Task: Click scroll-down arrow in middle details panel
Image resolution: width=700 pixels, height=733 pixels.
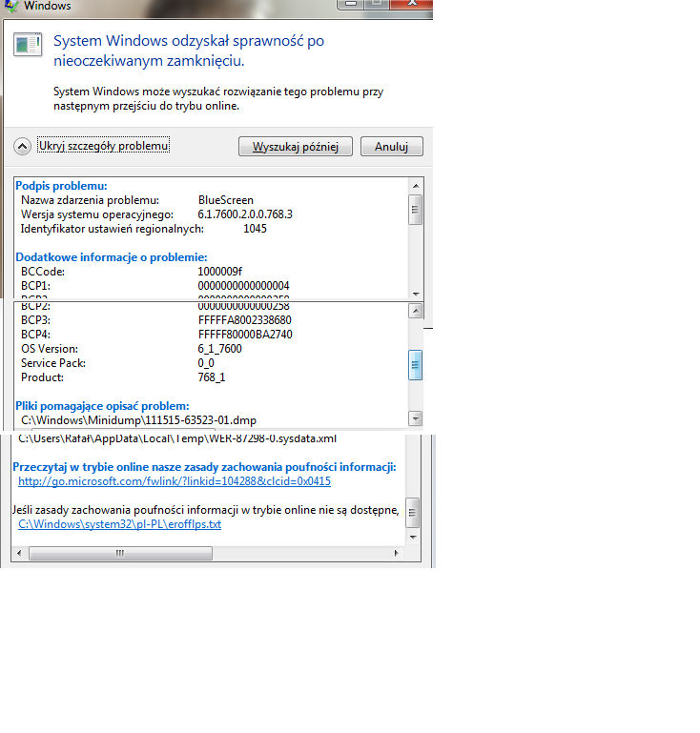Action: click(415, 417)
